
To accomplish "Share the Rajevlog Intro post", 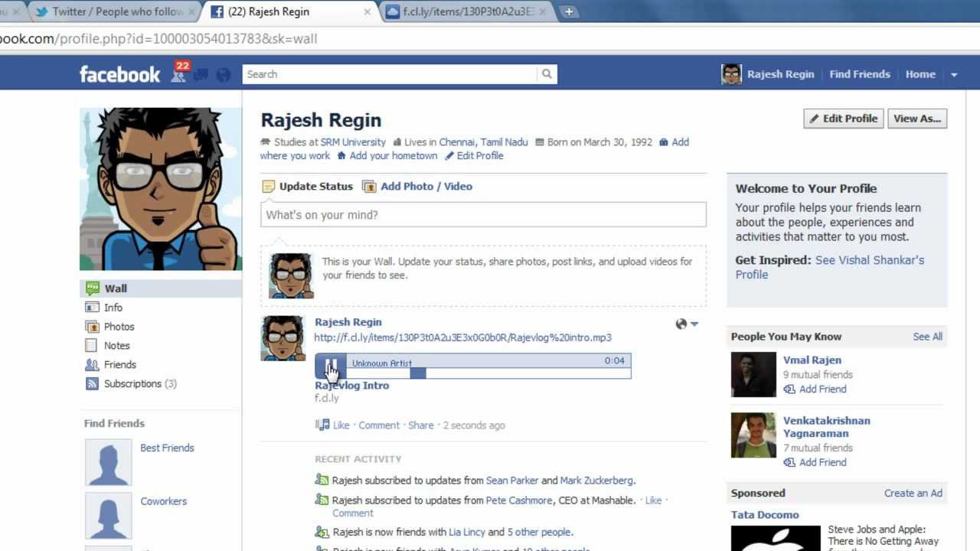I will pyautogui.click(x=421, y=425).
